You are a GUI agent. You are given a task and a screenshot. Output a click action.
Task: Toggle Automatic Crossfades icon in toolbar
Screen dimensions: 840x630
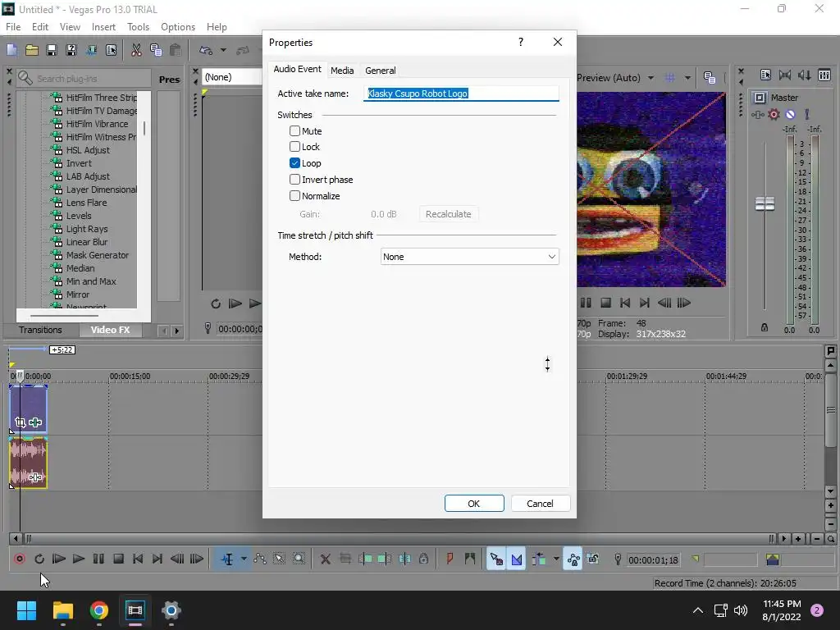tap(517, 559)
